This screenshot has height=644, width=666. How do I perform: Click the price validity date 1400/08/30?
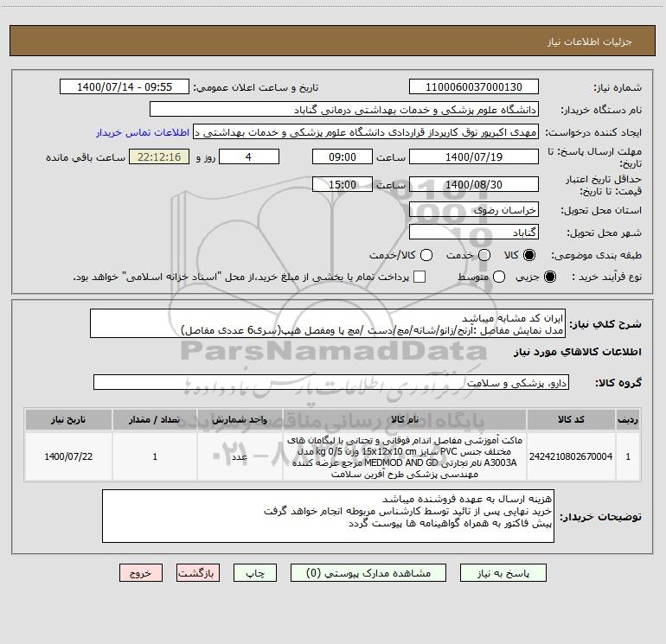pos(474,185)
